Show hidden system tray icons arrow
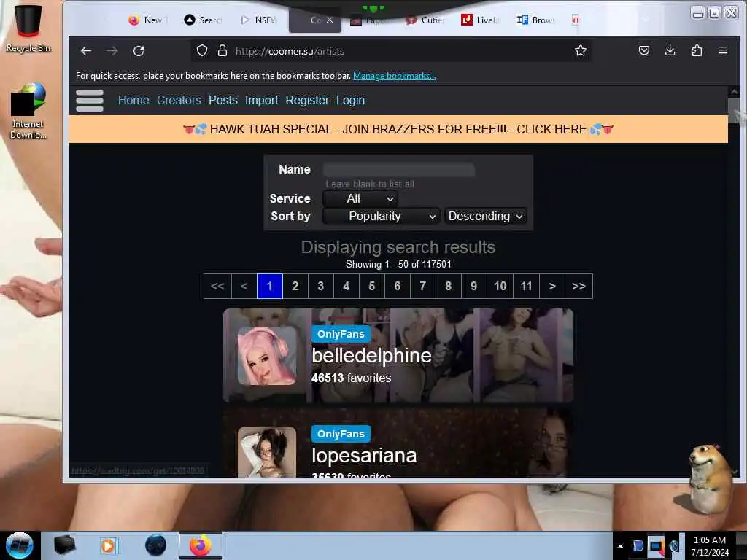747x560 pixels. (x=620, y=546)
